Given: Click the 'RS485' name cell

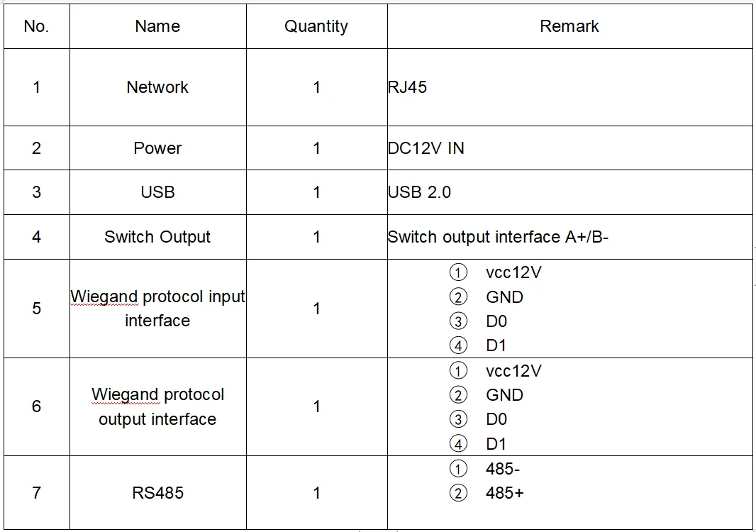Looking at the screenshot, I should (x=157, y=493).
